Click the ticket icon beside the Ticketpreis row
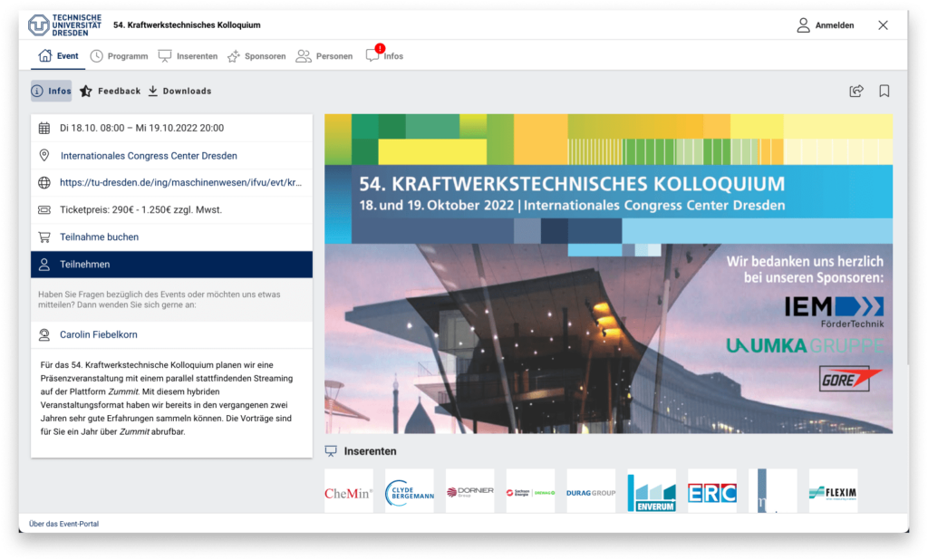Viewport: 928px width, 560px height. click(x=43, y=209)
